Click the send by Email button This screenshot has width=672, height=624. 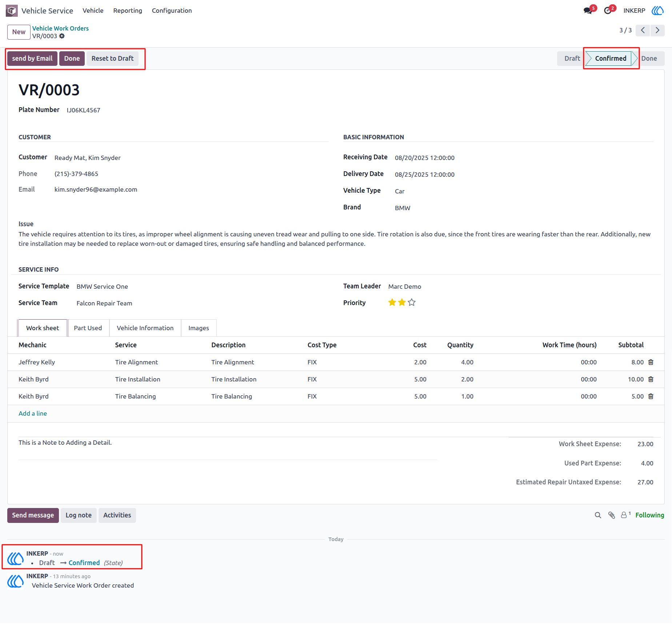32,59
